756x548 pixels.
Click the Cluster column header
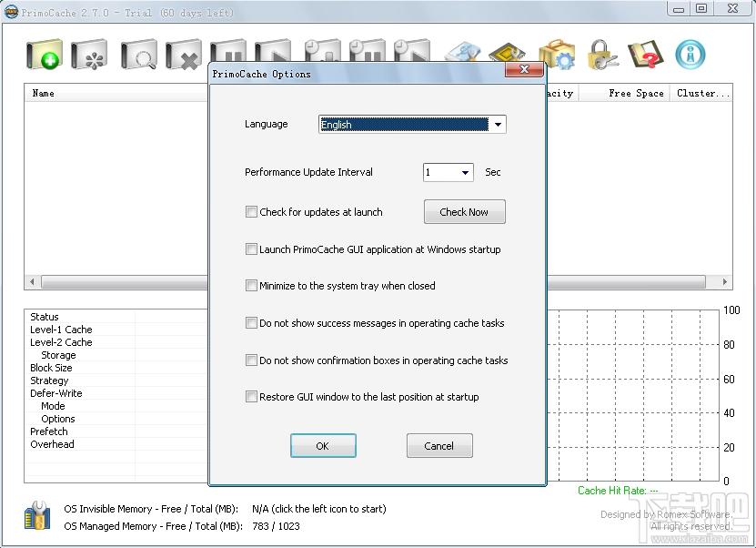tap(701, 93)
